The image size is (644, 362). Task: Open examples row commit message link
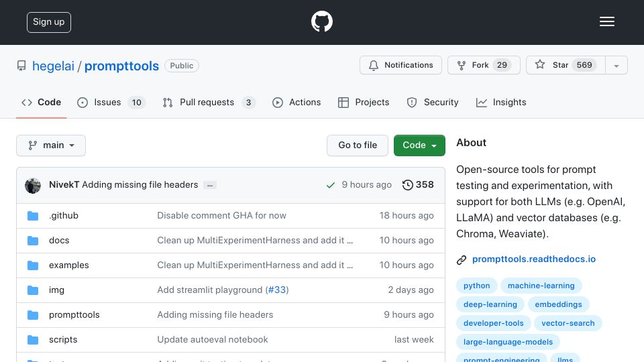255,265
